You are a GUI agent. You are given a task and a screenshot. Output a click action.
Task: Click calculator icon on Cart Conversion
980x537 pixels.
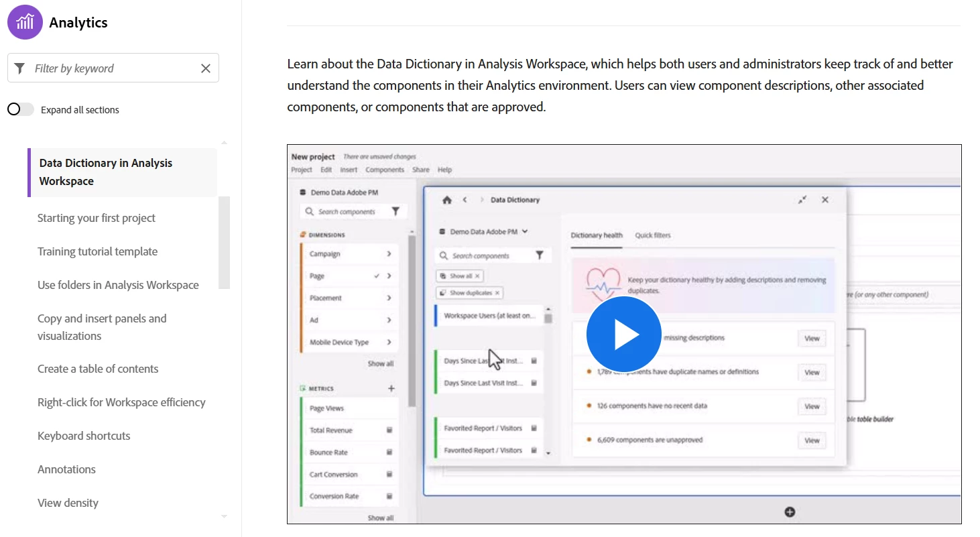point(389,474)
